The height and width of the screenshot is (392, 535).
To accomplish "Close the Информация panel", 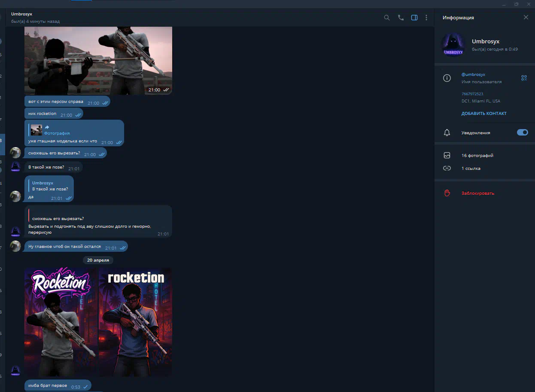I will click(526, 18).
